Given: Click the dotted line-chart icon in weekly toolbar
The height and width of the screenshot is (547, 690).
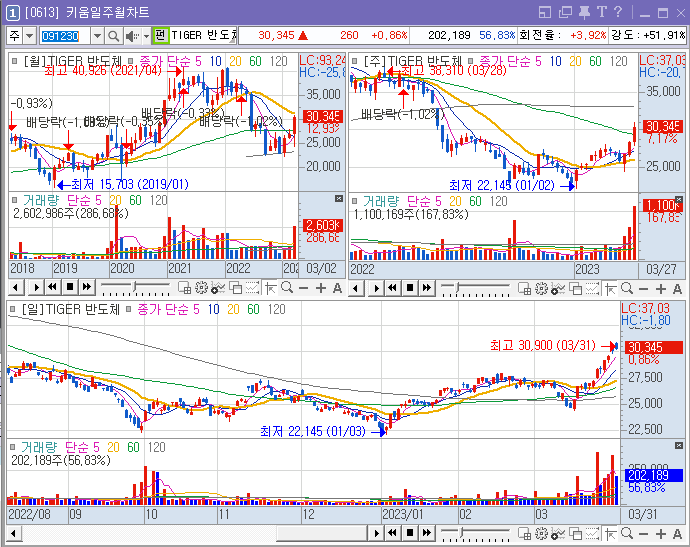Looking at the screenshot, I should pos(592,289).
